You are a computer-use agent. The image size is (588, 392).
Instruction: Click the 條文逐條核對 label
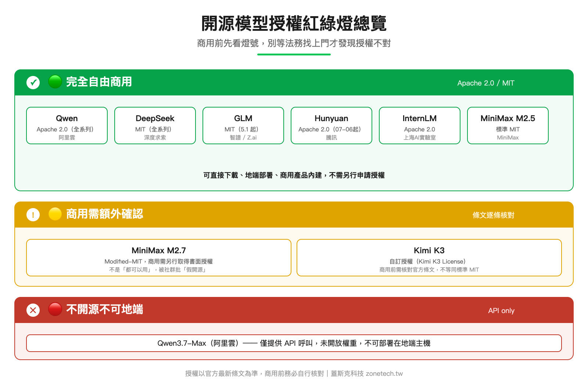494,215
